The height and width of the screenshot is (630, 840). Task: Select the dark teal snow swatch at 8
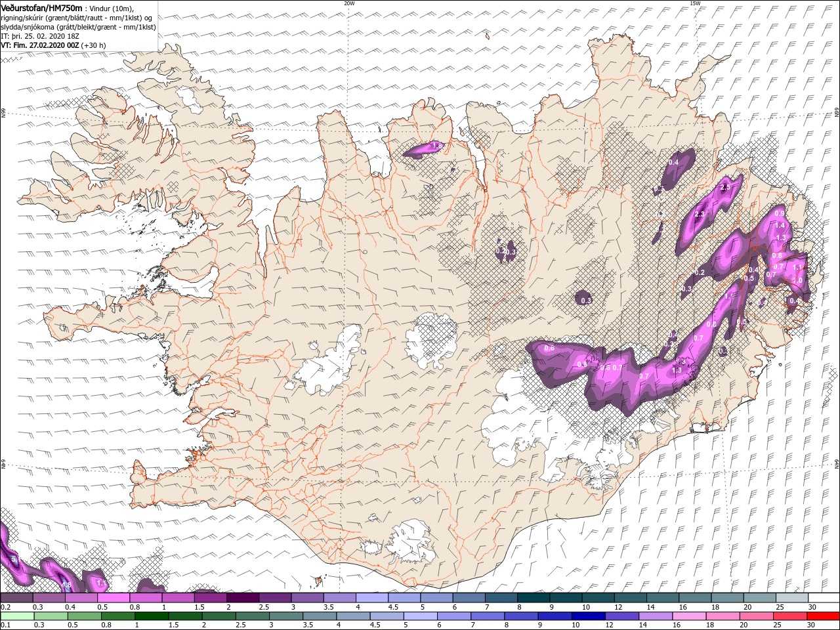point(533,598)
